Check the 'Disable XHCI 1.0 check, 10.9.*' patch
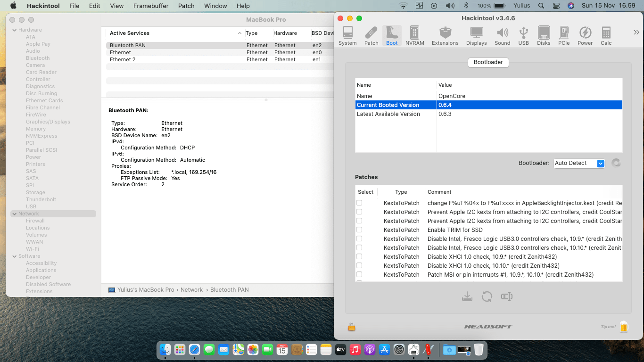644x362 pixels. pyautogui.click(x=359, y=256)
